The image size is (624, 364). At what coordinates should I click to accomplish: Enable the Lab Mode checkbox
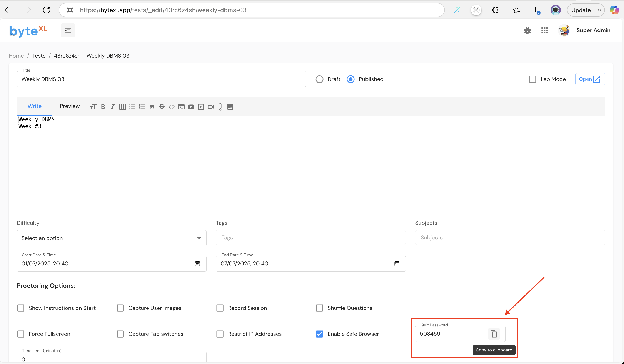532,79
